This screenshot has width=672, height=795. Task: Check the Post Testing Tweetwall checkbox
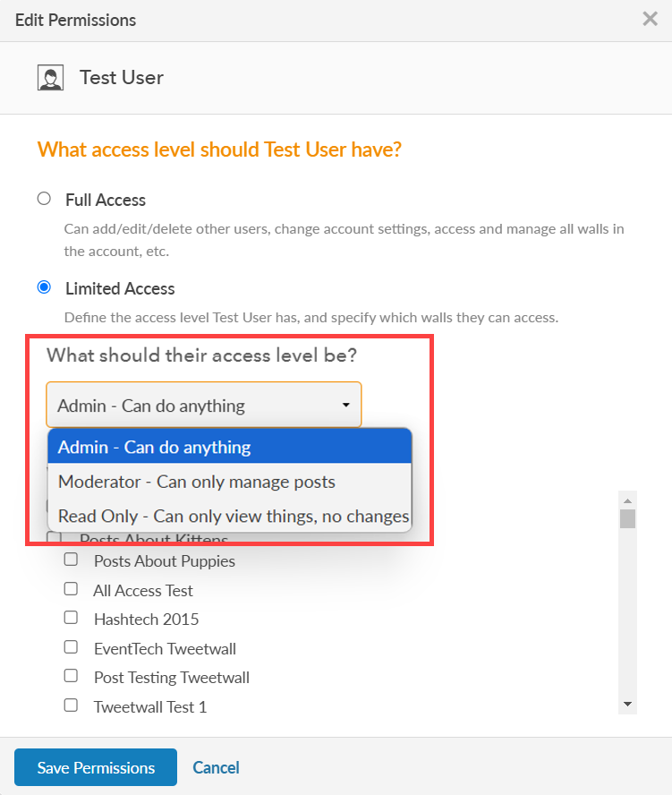71,676
